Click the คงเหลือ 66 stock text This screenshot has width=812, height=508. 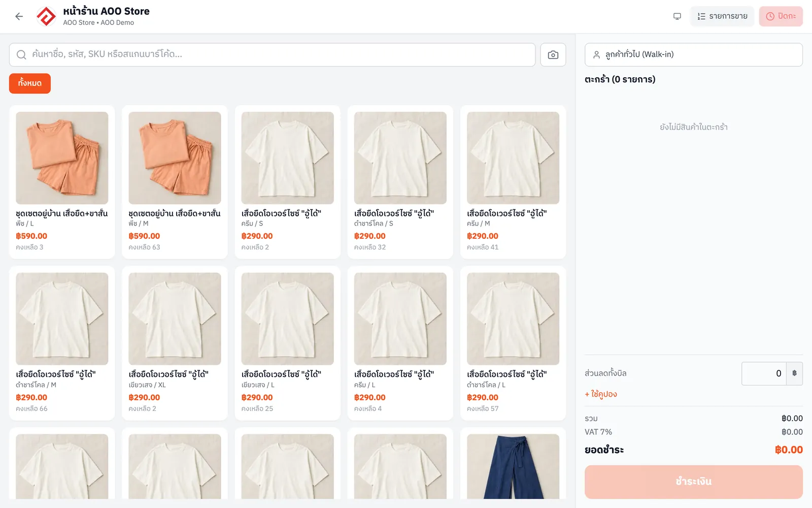(31, 409)
